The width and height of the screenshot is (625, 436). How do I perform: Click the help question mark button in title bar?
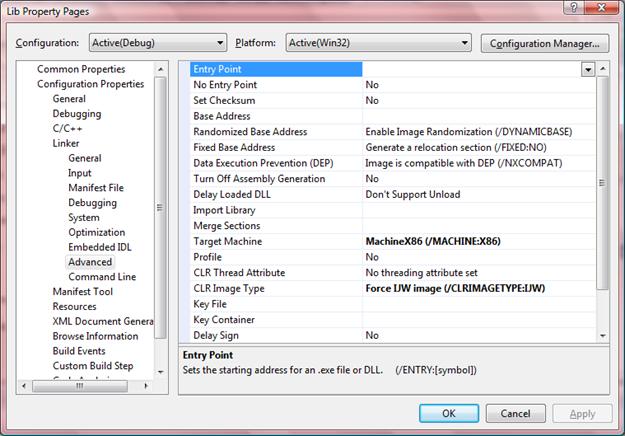coord(574,8)
